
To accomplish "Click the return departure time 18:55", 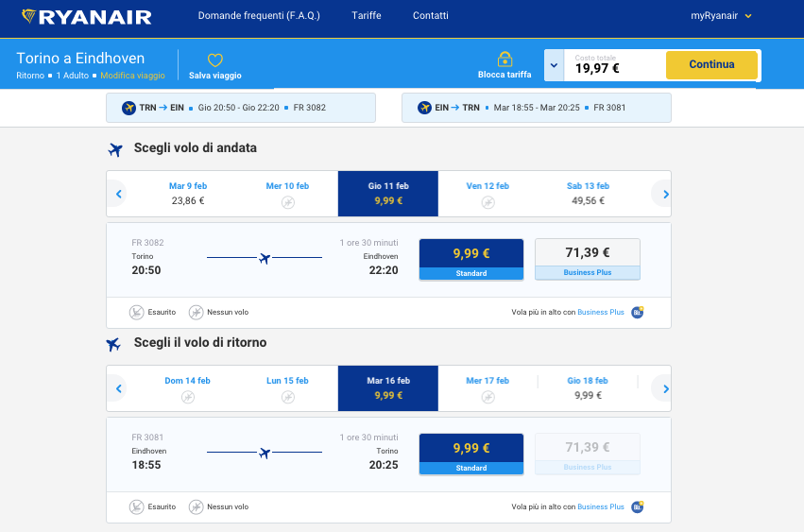I will click(x=146, y=465).
